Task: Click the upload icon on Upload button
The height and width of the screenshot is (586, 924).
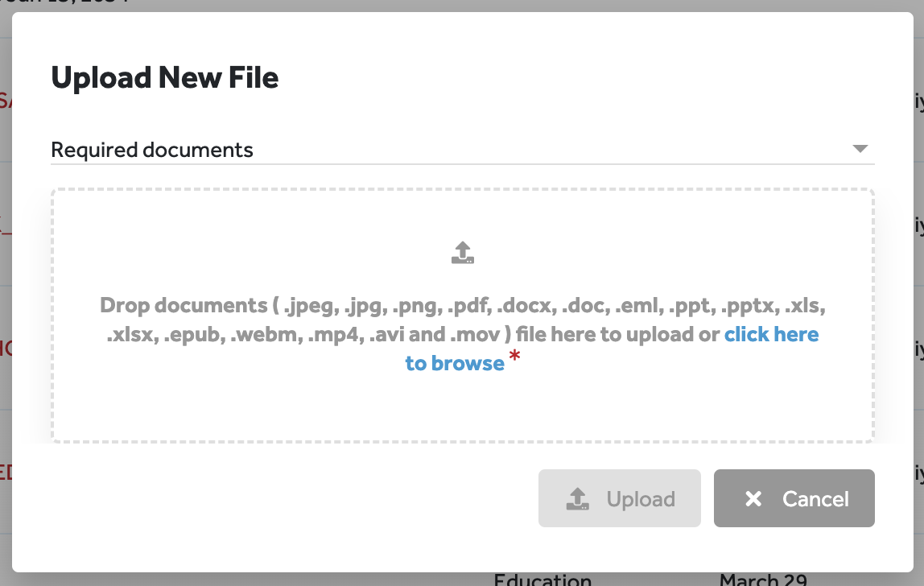Action: click(x=578, y=499)
